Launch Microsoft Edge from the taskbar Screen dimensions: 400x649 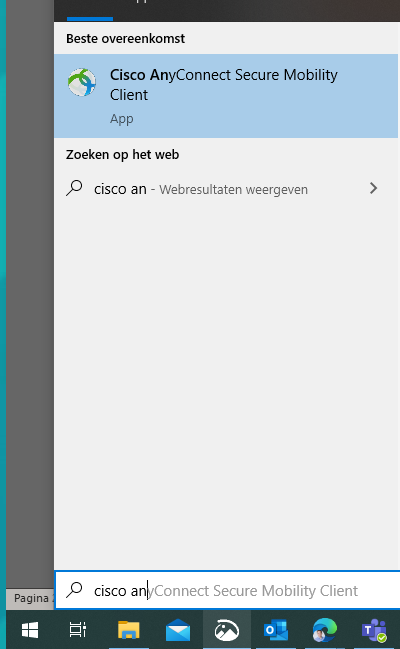(x=325, y=630)
